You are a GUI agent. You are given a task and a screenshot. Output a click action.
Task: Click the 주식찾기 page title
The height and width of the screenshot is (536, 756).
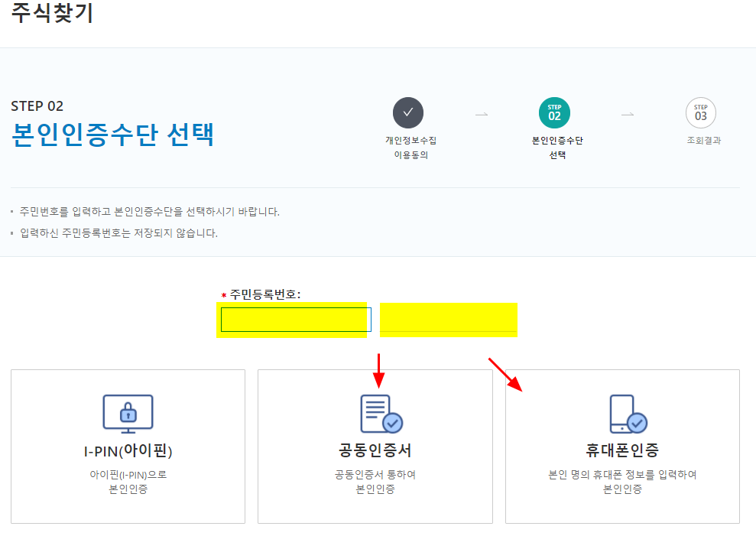52,13
